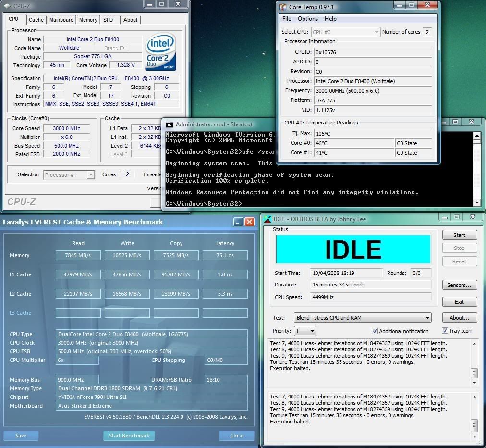486x448 pixels.
Task: Click the cmd window vertical scrollbar
Action: coord(477,168)
